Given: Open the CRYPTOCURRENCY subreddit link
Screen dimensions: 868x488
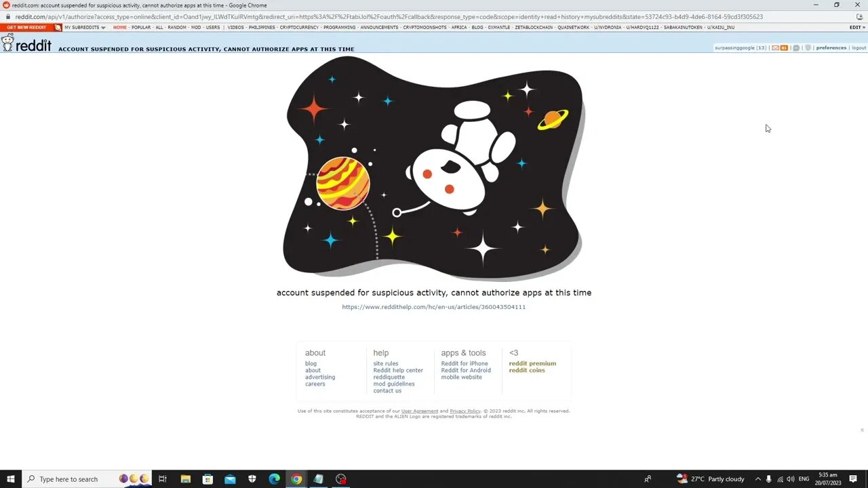Looking at the screenshot, I should tap(299, 28).
